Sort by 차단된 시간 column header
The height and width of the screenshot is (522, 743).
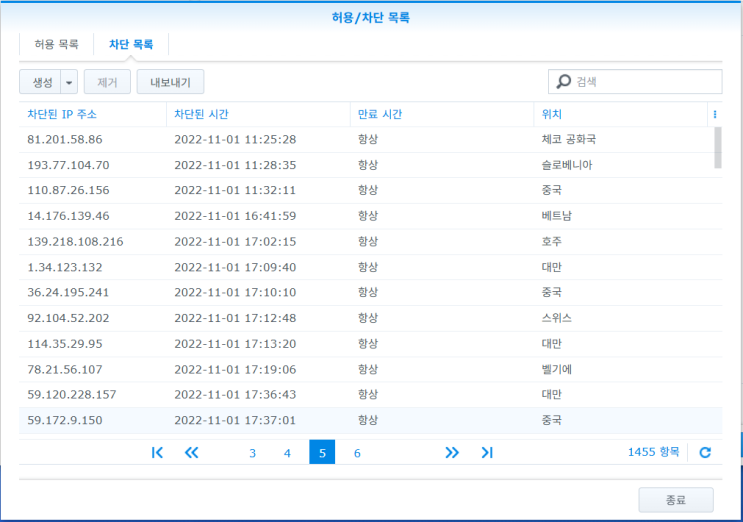click(258, 114)
